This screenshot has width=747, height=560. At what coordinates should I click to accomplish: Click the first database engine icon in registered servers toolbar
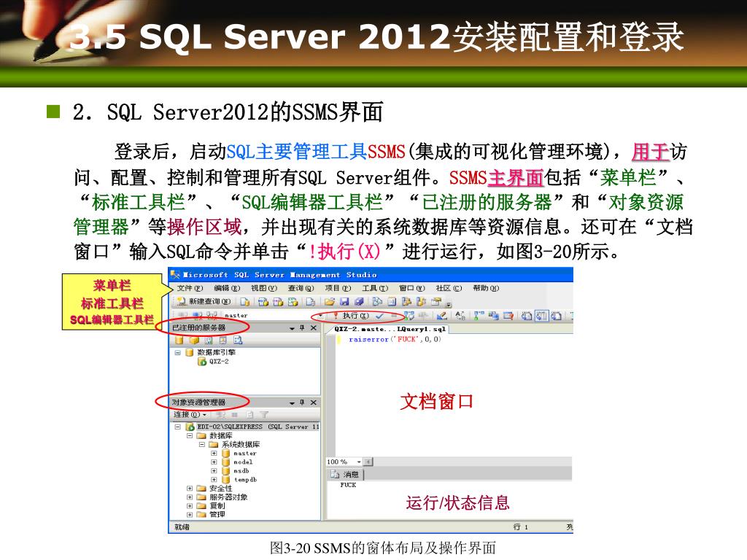click(x=179, y=340)
